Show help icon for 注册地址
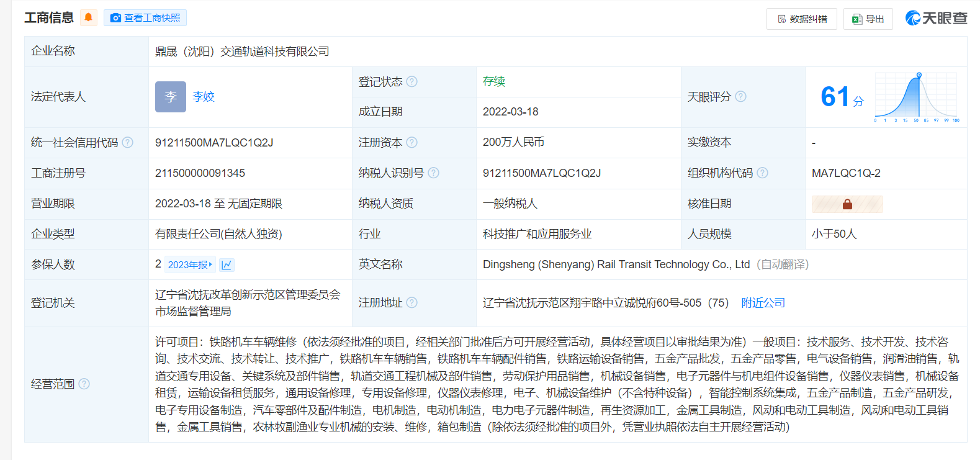This screenshot has width=980, height=460. tap(412, 303)
